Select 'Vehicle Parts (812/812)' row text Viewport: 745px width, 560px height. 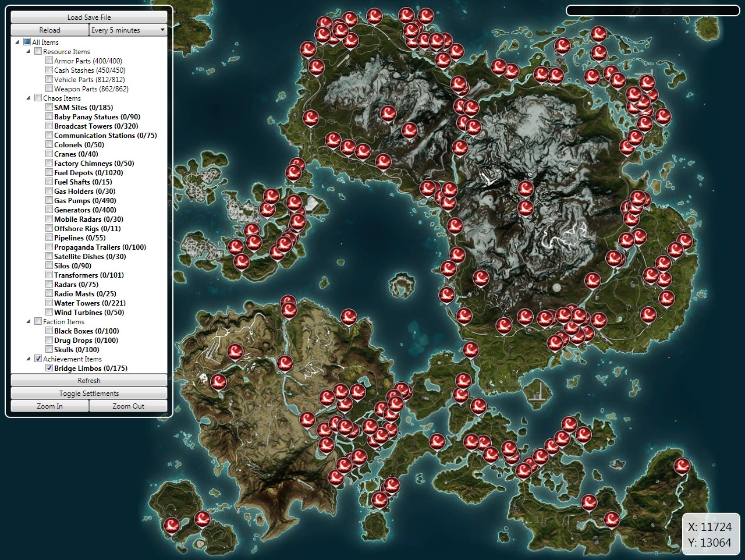pos(90,79)
